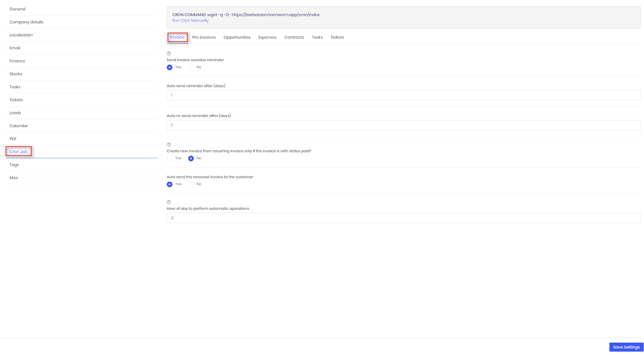
Task: Focus the Auto send reminder after field
Action: [x=403, y=95]
